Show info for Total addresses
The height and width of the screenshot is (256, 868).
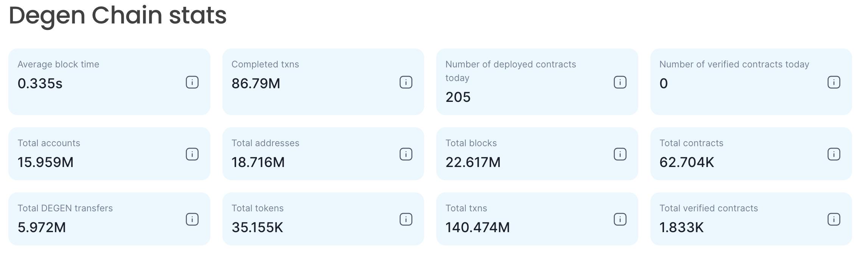[406, 154]
